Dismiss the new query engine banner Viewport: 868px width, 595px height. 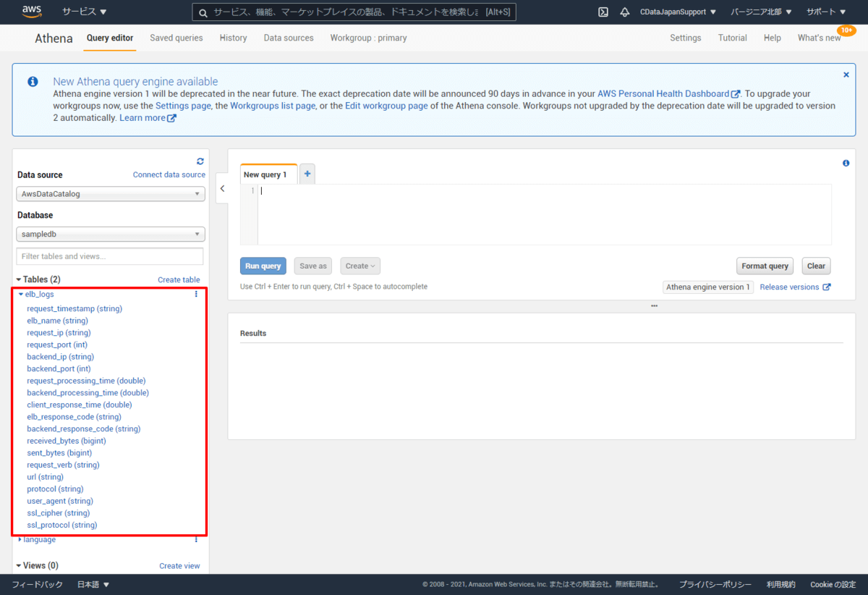[846, 75]
